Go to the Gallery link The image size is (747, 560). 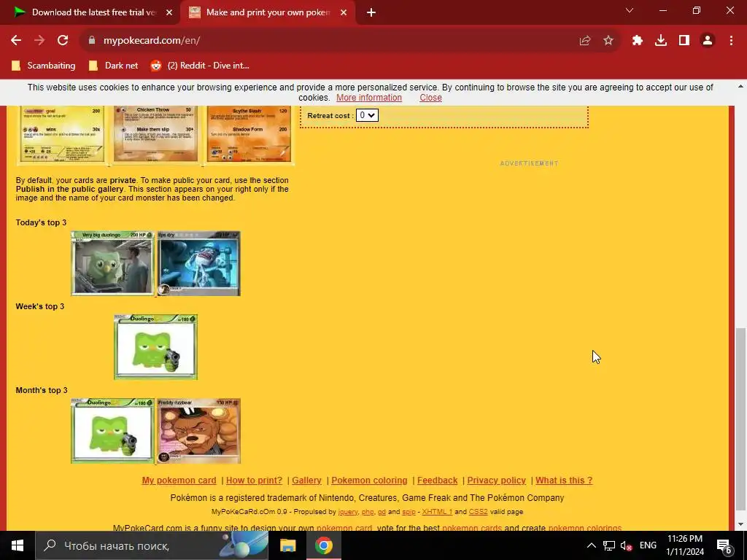(x=306, y=481)
